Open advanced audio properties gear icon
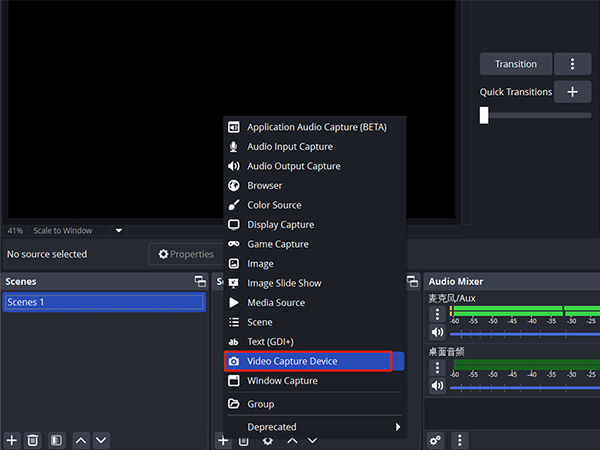Viewport: 600px width, 450px height. pyautogui.click(x=435, y=440)
